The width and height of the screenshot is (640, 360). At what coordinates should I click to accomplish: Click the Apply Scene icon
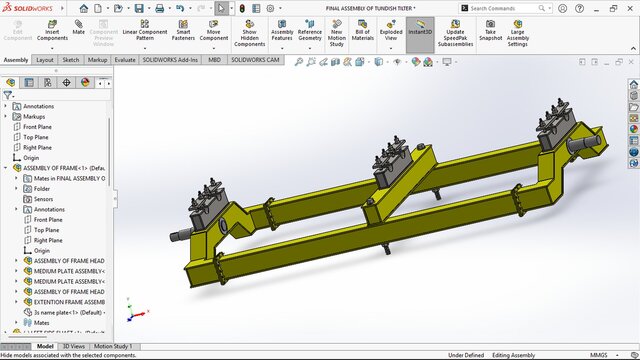(428, 62)
